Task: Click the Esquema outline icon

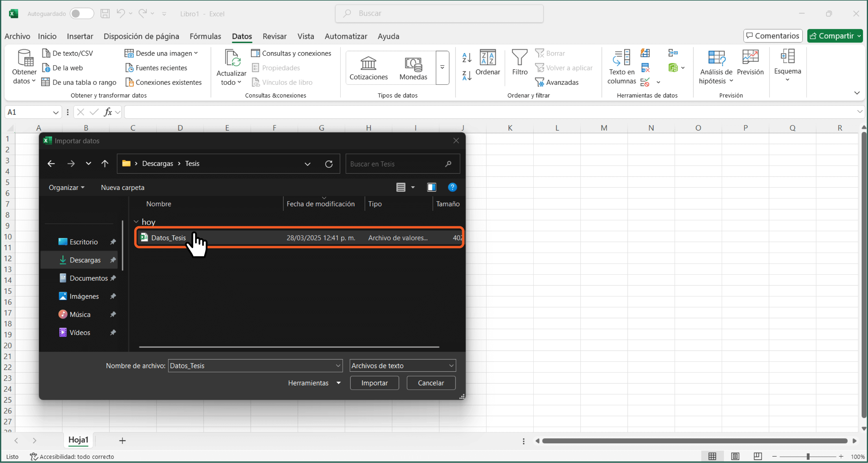Action: (x=788, y=57)
